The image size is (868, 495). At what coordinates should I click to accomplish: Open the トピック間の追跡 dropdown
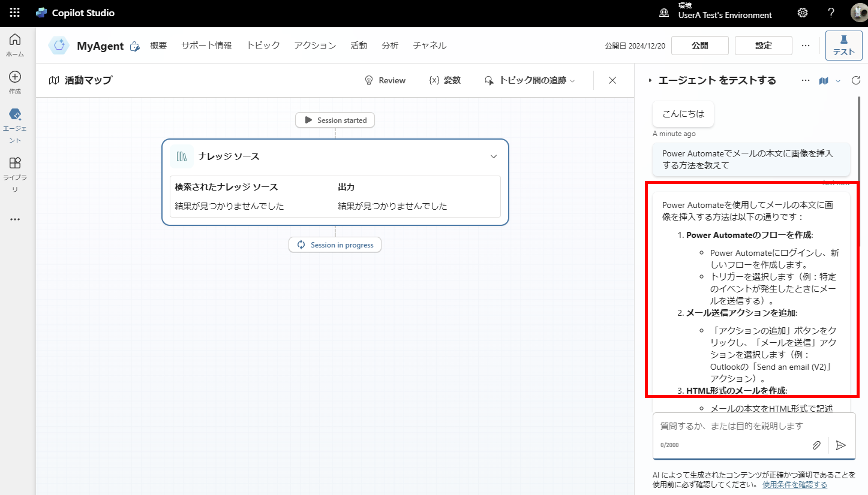tap(530, 80)
